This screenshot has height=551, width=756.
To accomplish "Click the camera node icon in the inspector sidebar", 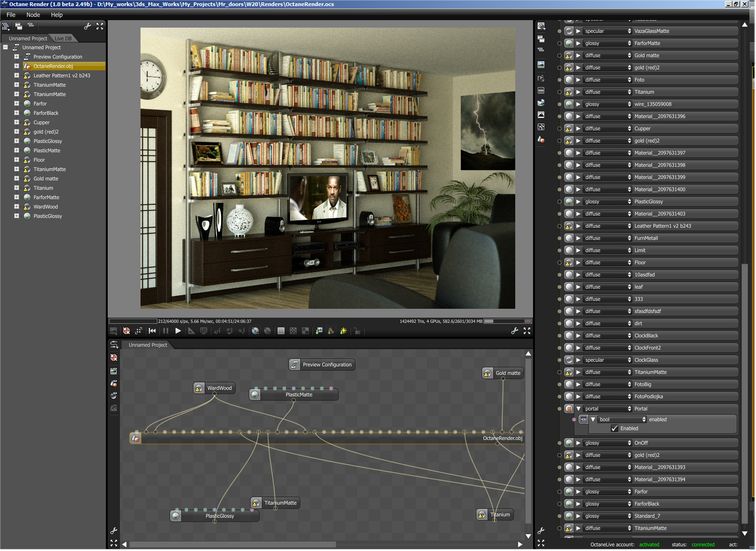I will [541, 78].
